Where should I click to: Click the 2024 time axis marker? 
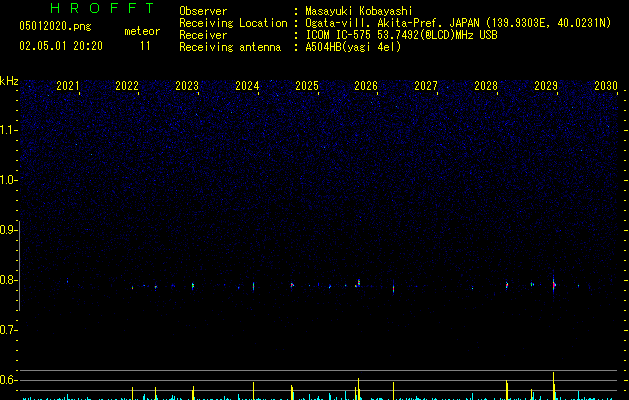[247, 86]
